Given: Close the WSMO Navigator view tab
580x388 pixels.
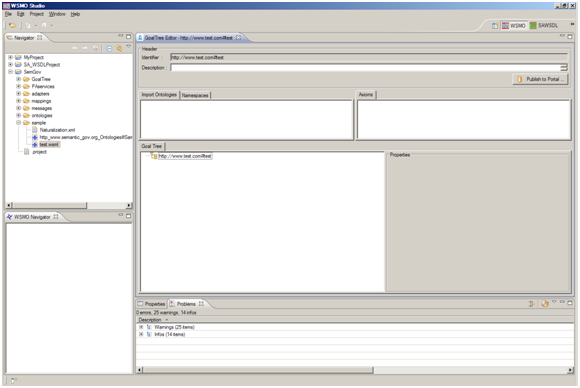Looking at the screenshot, I should tap(56, 217).
